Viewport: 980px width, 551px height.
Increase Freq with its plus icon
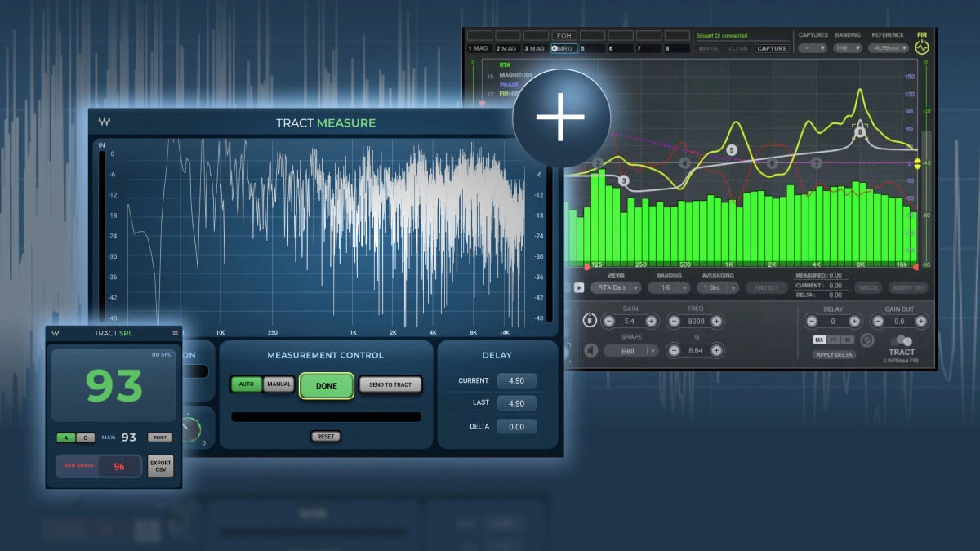click(x=716, y=322)
